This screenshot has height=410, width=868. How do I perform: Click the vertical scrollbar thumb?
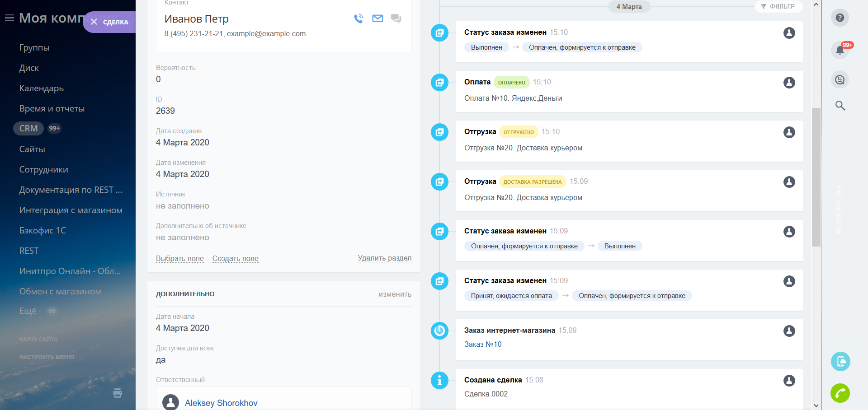point(816,176)
